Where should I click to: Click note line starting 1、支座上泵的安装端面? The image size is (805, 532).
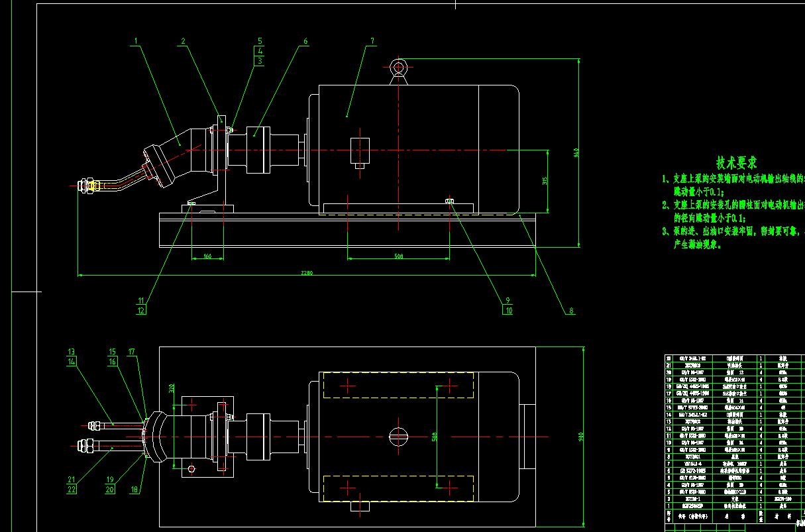733,179
